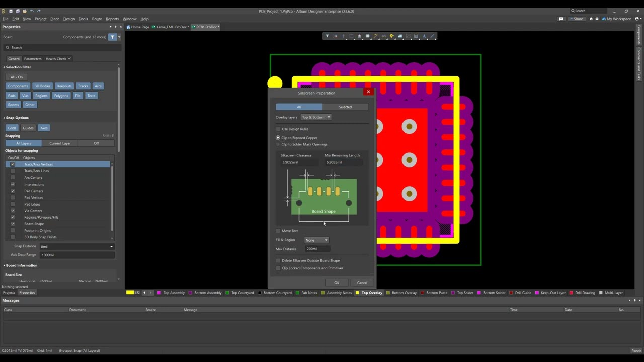644x362 pixels.
Task: Click the Save icon in the title bar
Action: coord(11,11)
